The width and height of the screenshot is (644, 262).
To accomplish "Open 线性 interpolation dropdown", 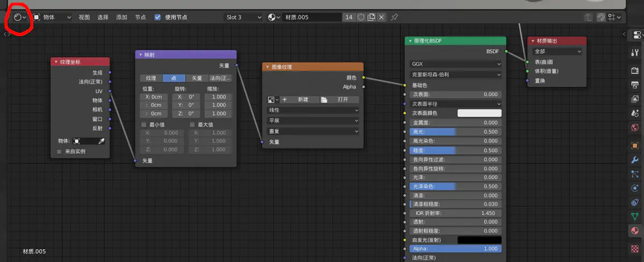I will 313,110.
